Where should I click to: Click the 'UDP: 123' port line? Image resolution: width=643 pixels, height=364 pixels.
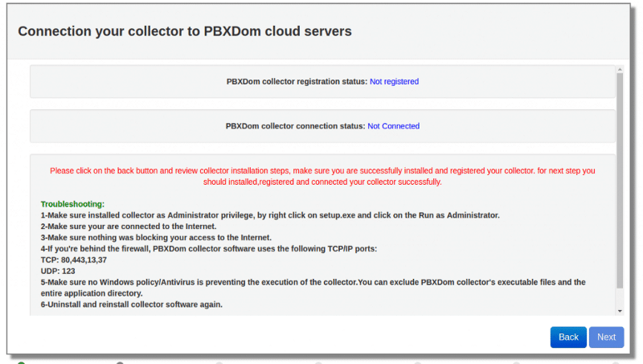pos(58,272)
